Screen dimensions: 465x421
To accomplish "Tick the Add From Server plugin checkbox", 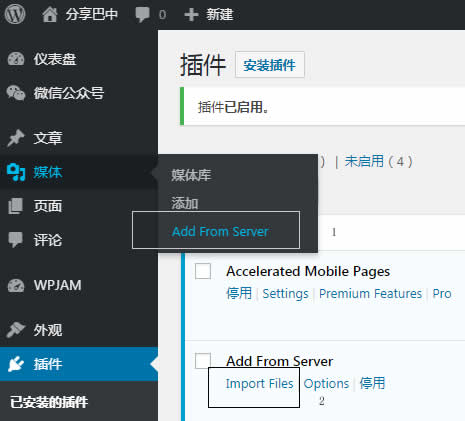I will click(x=203, y=361).
